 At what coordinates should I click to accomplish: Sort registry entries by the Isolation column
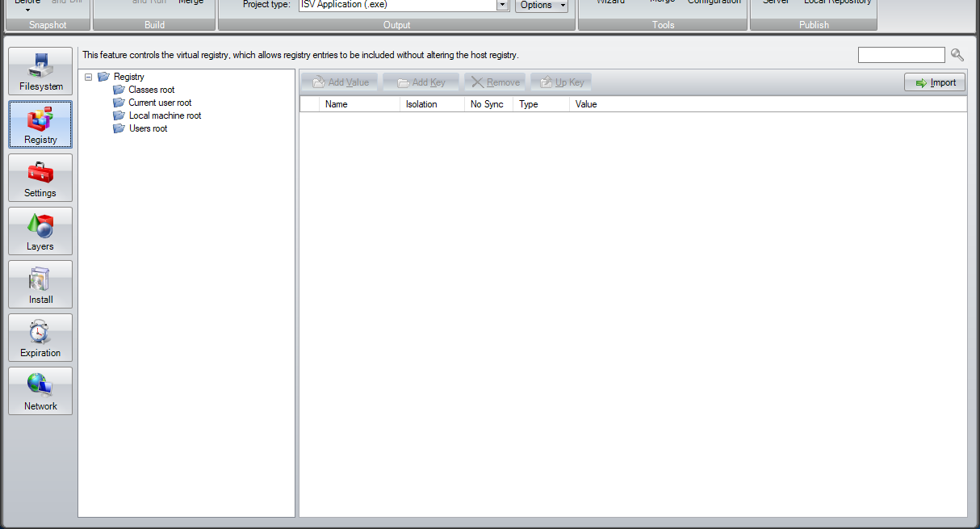pos(421,103)
